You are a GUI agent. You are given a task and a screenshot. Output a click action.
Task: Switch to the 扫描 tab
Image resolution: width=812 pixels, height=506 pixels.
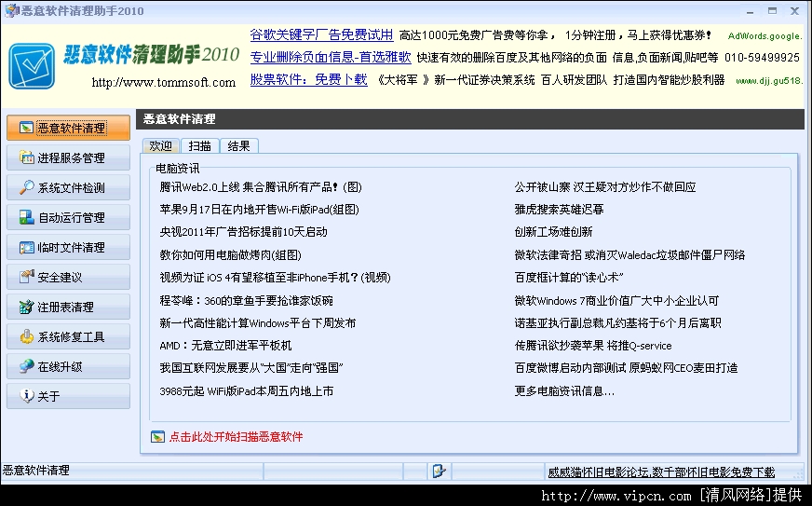click(x=199, y=146)
